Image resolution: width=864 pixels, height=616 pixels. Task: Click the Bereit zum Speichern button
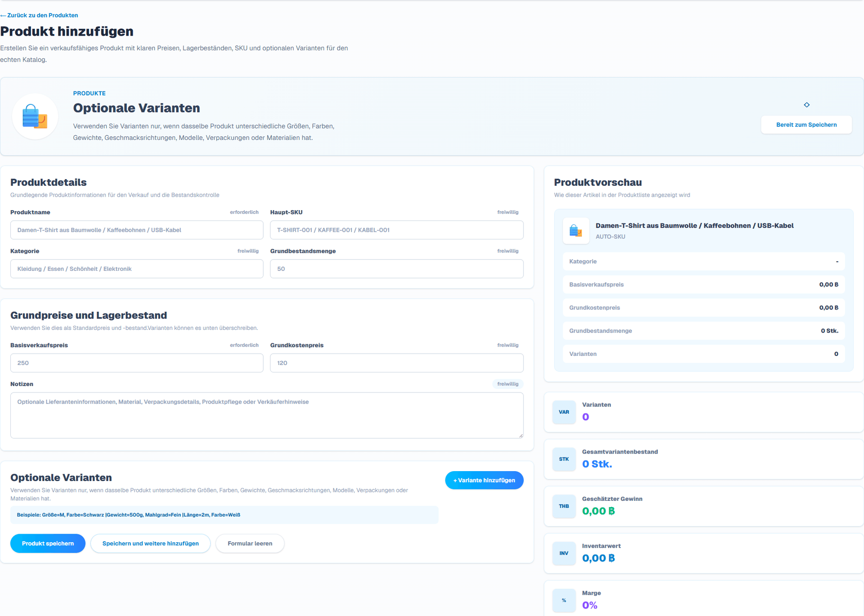click(806, 125)
